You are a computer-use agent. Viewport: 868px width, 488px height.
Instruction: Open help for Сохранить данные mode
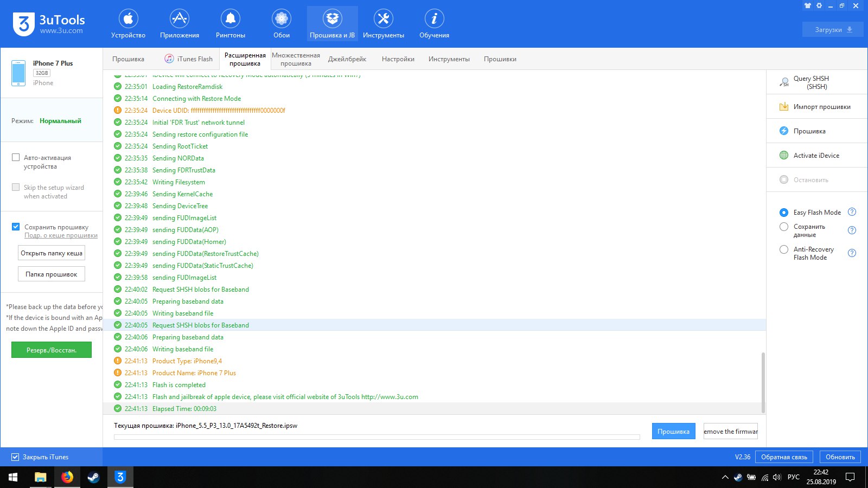[x=852, y=230]
